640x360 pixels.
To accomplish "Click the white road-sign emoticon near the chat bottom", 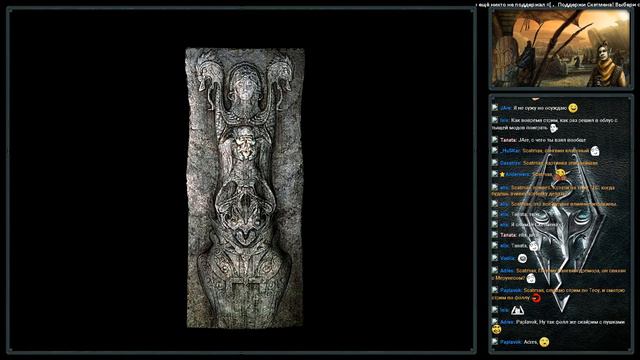I will [x=518, y=311].
